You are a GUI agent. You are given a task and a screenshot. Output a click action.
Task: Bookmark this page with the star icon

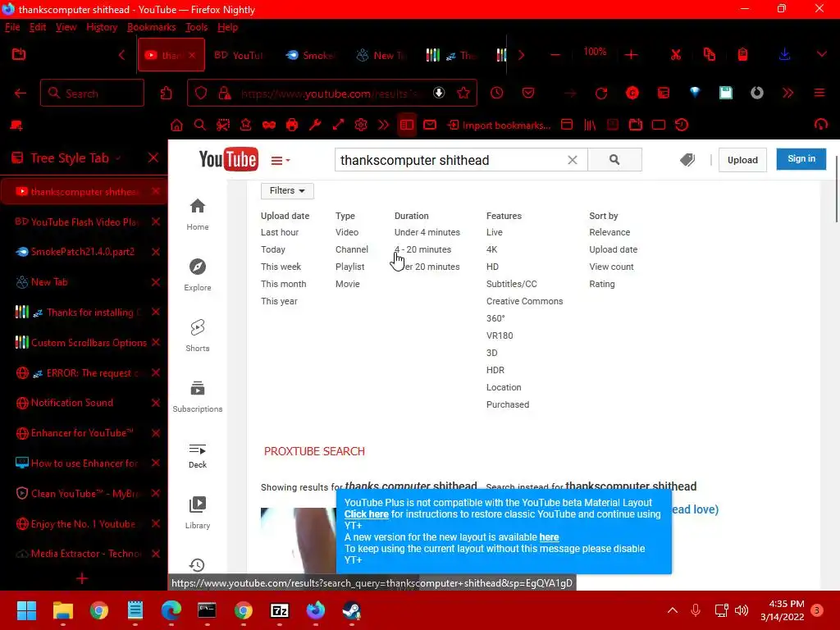click(x=464, y=94)
